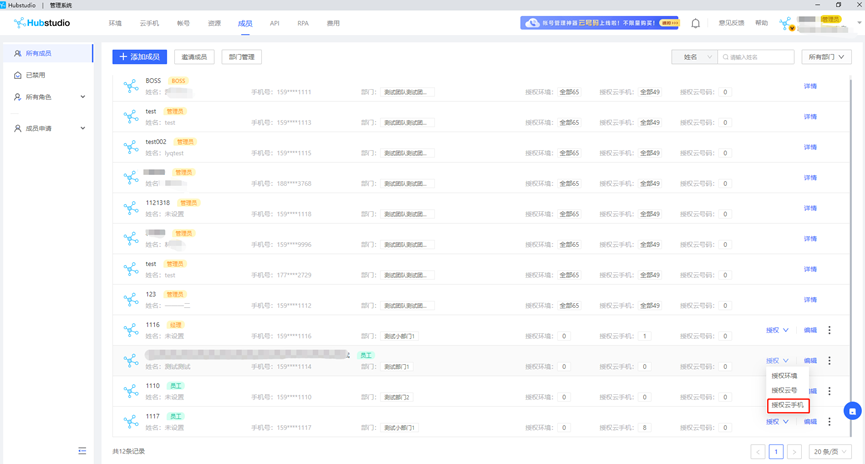Switch to the RPA top tab

tap(303, 23)
